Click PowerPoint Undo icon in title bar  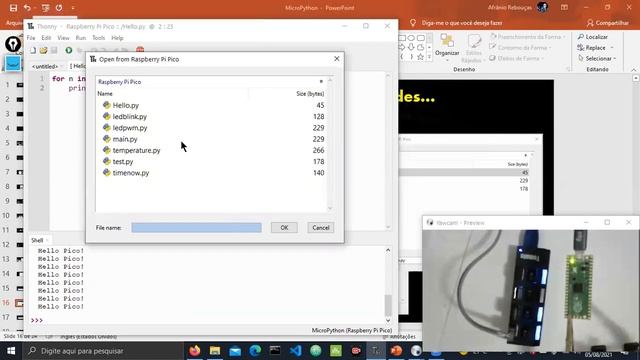pyautogui.click(x=27, y=8)
